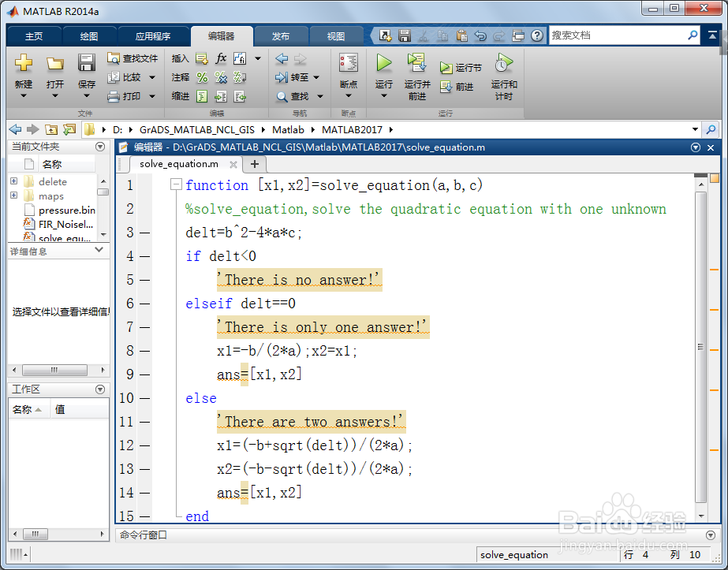
Task: Expand the Command Window panel menu
Action: [x=711, y=535]
